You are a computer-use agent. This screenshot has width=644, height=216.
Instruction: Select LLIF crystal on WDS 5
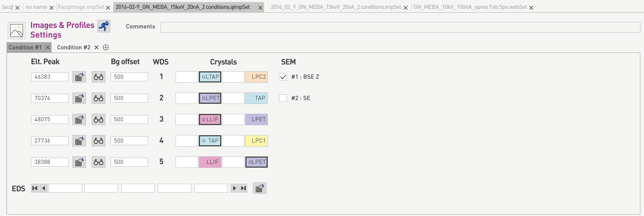click(210, 162)
